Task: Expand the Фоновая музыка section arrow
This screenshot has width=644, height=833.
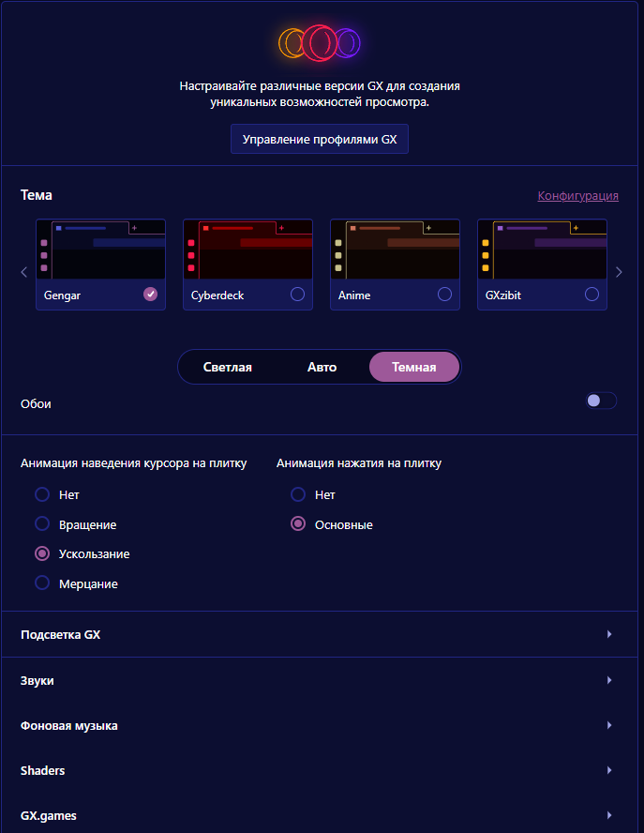Action: click(x=609, y=725)
